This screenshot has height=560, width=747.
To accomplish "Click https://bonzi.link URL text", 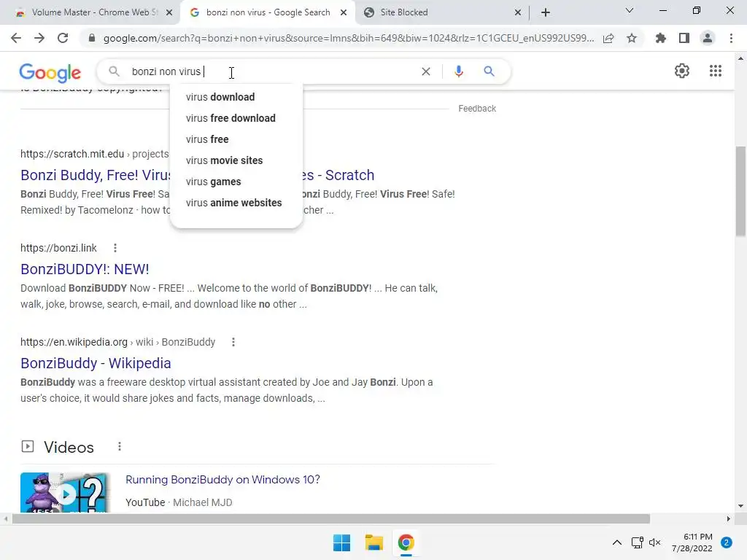I will point(58,248).
